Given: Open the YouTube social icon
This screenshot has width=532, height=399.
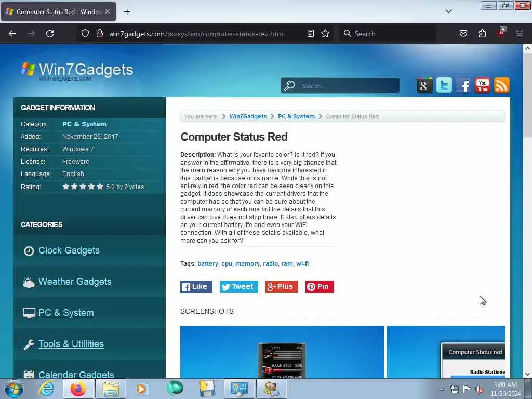Looking at the screenshot, I should (x=483, y=85).
